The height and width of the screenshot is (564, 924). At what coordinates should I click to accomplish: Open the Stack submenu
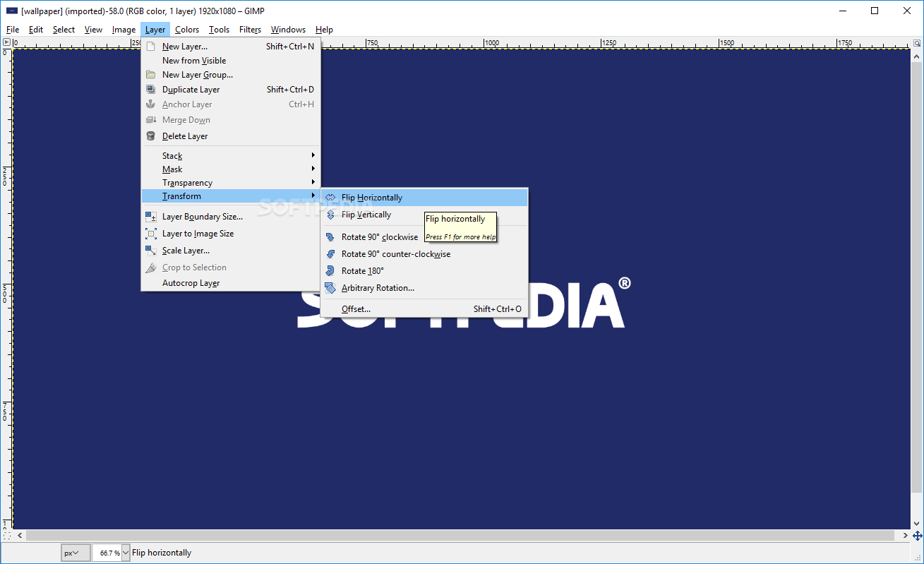pos(231,155)
